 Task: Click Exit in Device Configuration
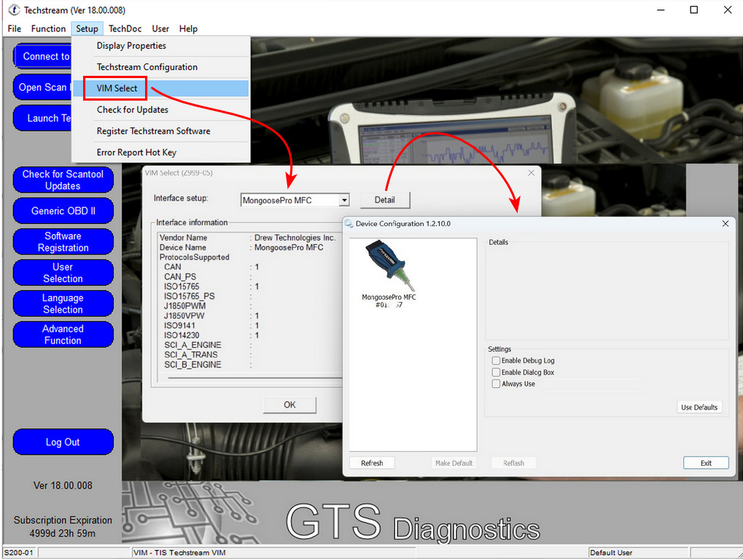pos(706,463)
